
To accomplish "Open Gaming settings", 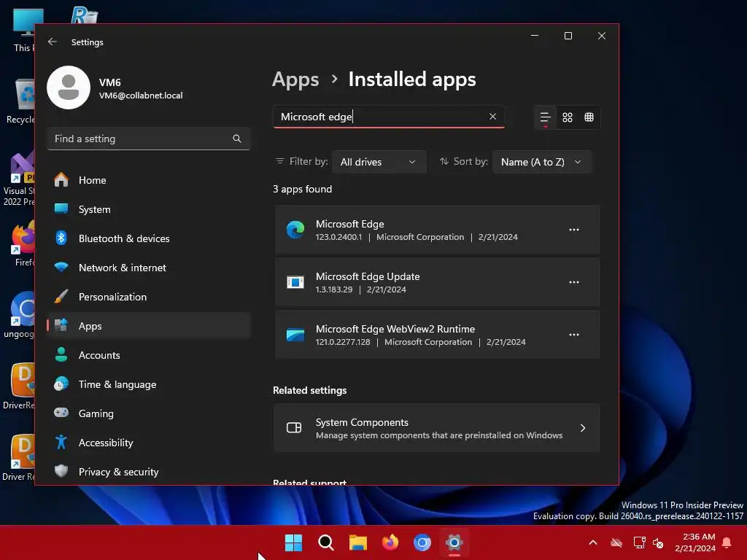I will [x=149, y=413].
